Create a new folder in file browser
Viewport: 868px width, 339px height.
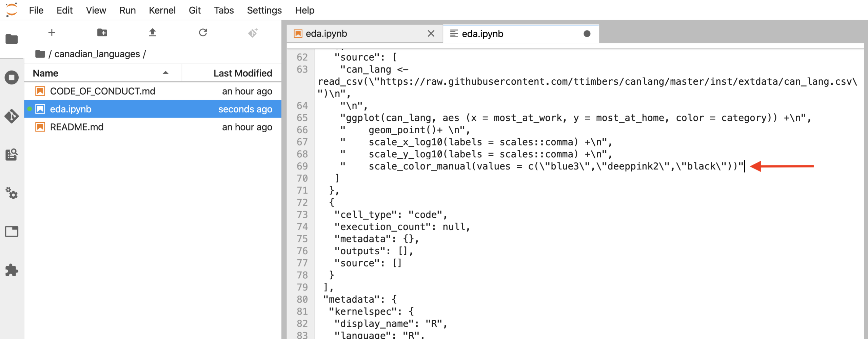tap(102, 33)
